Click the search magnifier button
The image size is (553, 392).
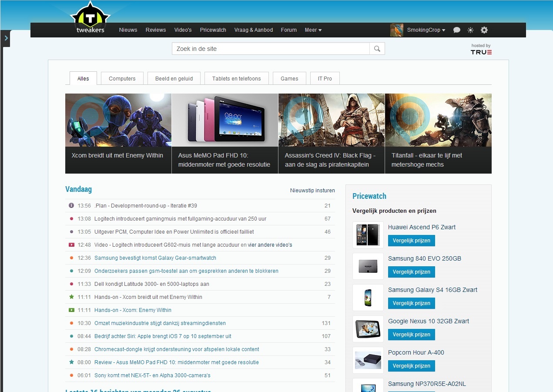pos(377,49)
